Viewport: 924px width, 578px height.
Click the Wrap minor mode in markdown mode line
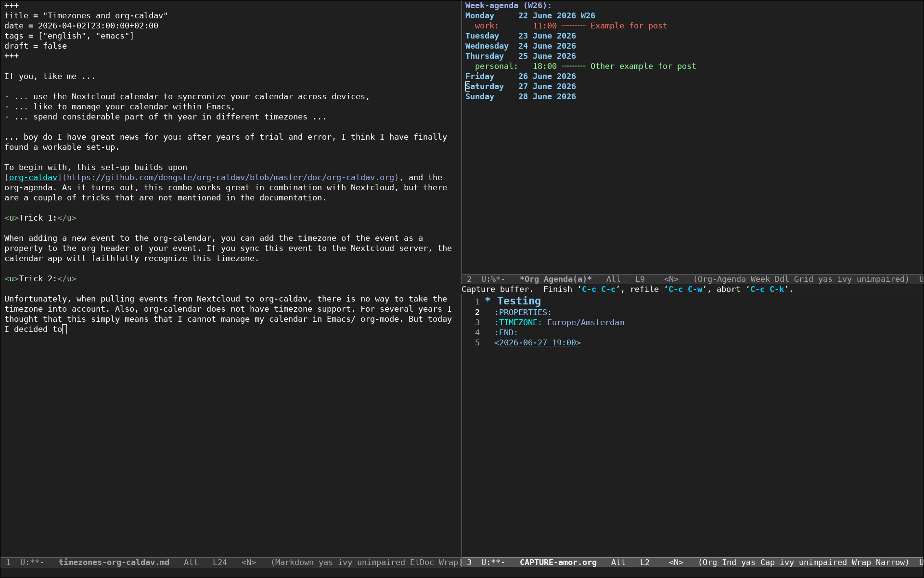tap(448, 562)
